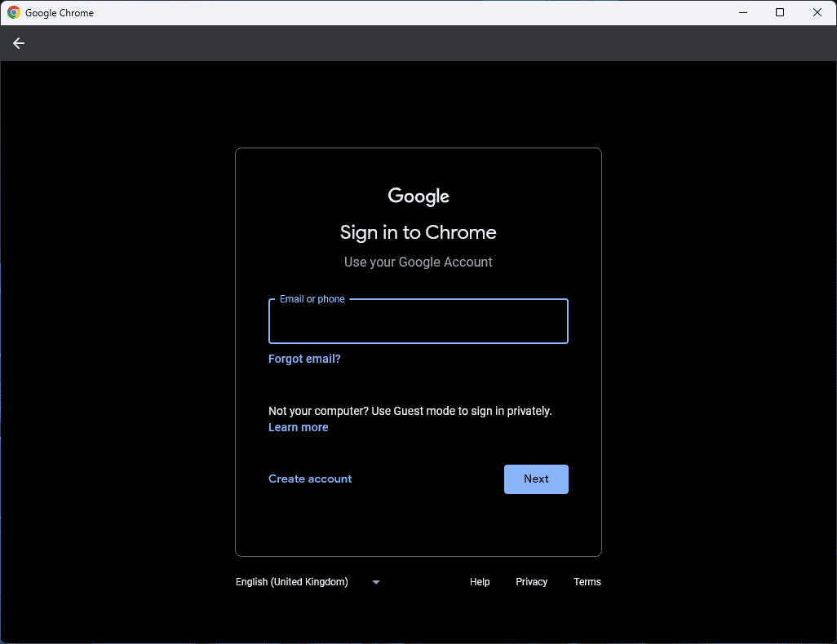Click Create account

pyautogui.click(x=310, y=479)
